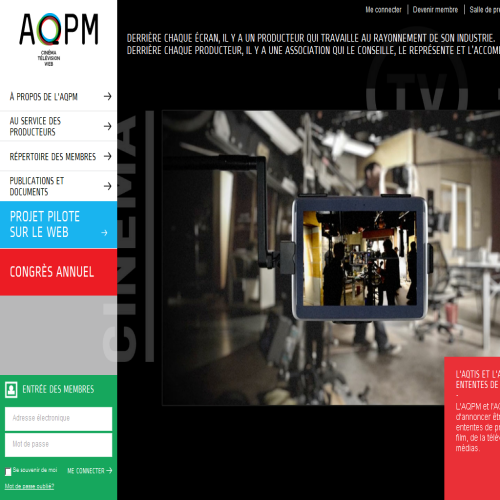
Task: Toggle Se souvenir de moi checkbox
Action: pos(8,472)
